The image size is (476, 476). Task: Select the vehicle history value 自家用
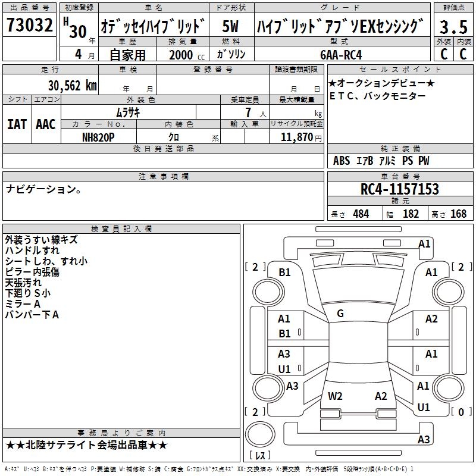127,55
